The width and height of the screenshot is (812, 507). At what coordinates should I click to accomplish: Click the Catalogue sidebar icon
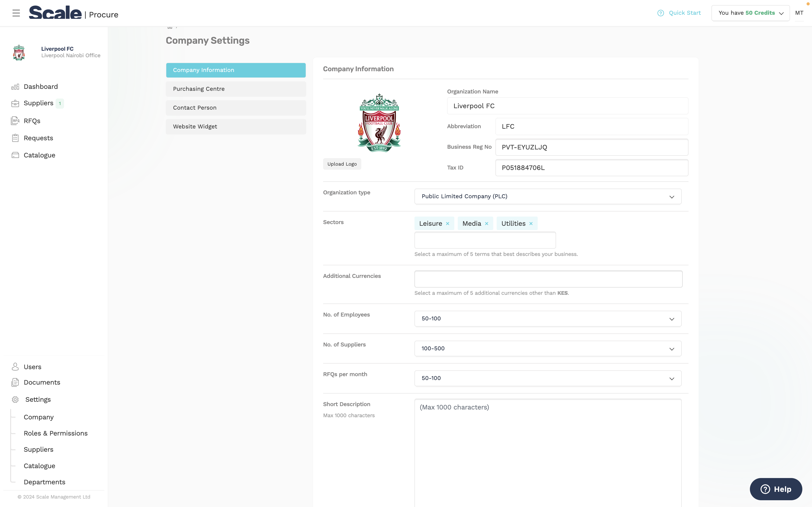pos(15,155)
